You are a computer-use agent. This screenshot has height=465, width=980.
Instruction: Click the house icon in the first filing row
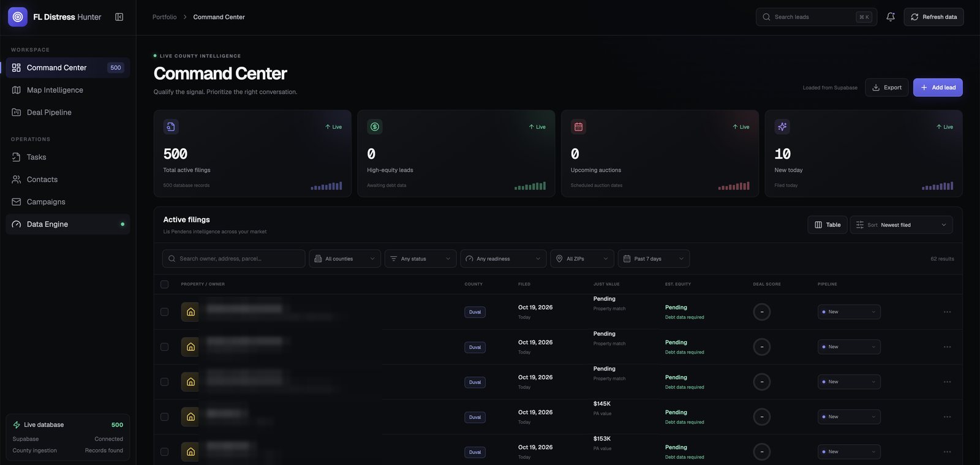[x=190, y=312]
